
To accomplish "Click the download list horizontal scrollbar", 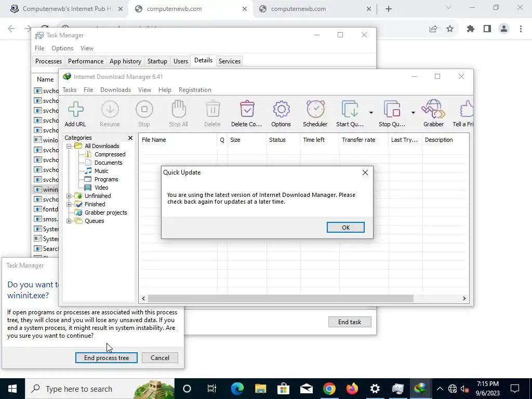I will (281, 299).
